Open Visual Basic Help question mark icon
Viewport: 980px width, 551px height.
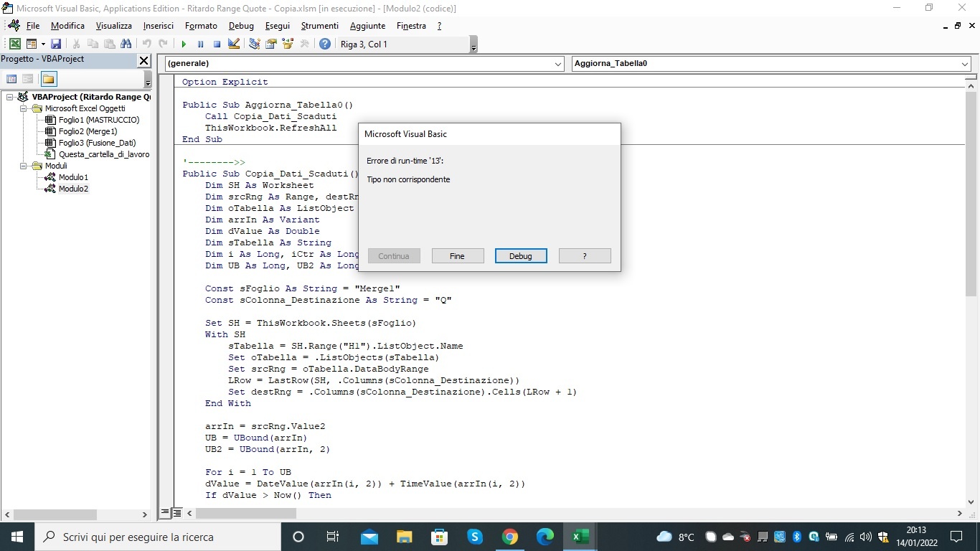click(x=325, y=44)
